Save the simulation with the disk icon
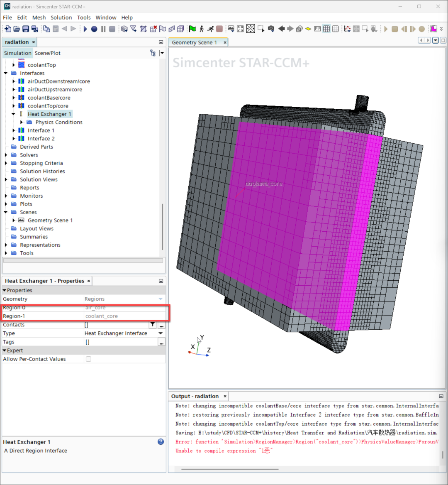The width and height of the screenshot is (448, 485). (26, 29)
